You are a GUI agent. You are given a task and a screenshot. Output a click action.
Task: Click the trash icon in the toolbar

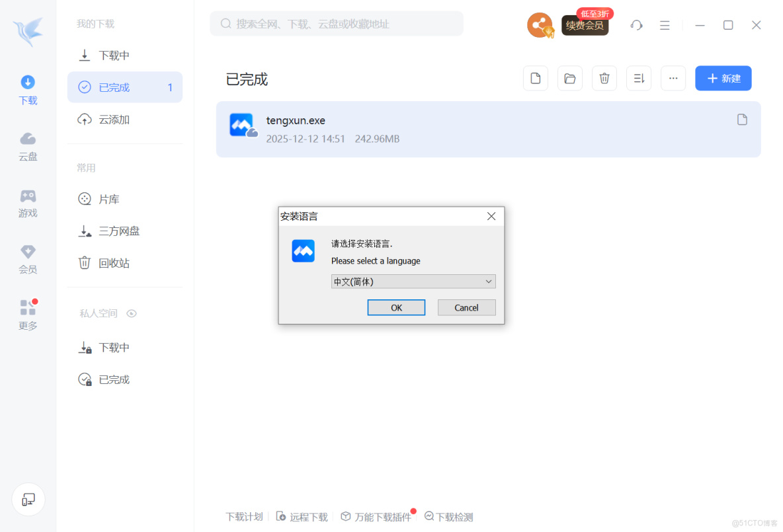pos(604,78)
